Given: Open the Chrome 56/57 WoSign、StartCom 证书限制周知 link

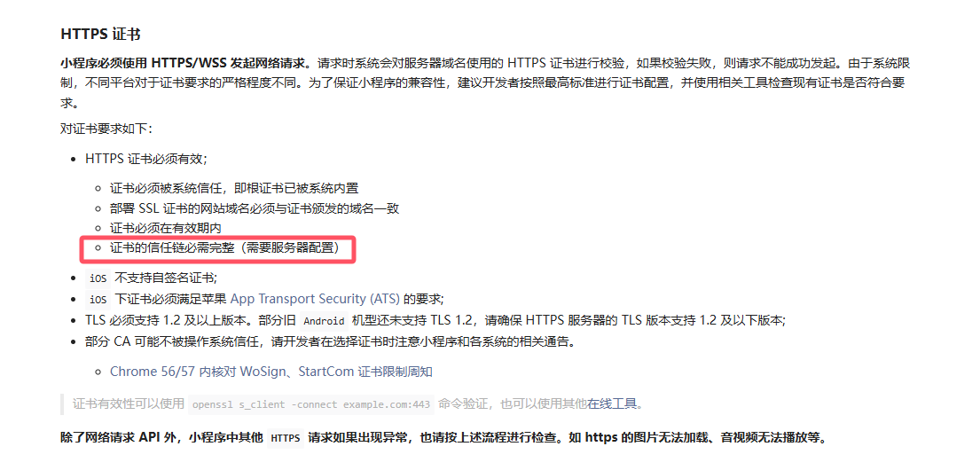Looking at the screenshot, I should point(271,372).
